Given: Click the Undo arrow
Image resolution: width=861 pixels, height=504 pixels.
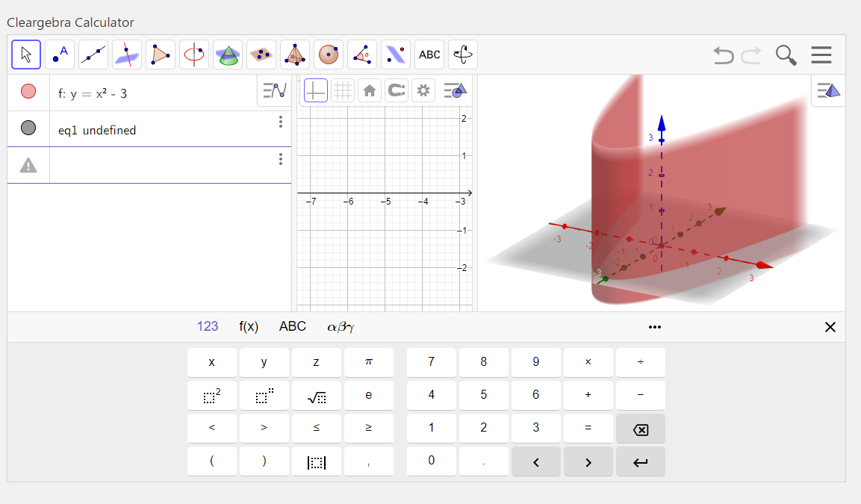Looking at the screenshot, I should [723, 55].
